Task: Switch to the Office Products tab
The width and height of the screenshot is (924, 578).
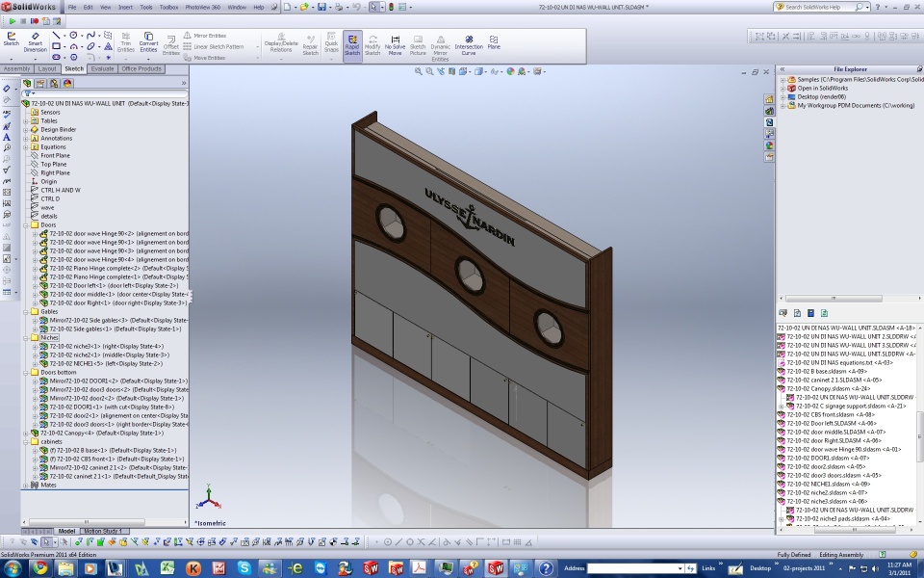Action: [x=141, y=69]
